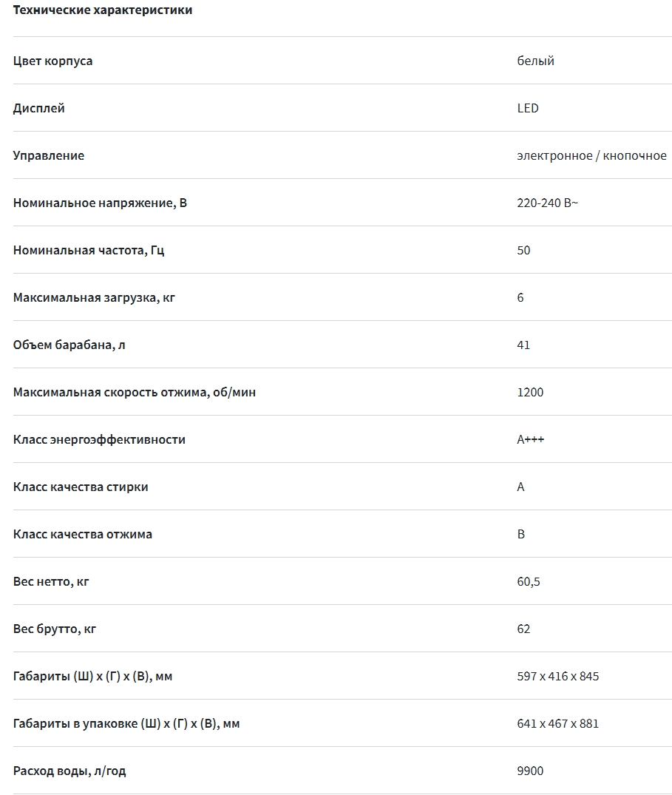Click the 'Дисплей' row label
This screenshot has height=795, width=672.
[x=39, y=108]
